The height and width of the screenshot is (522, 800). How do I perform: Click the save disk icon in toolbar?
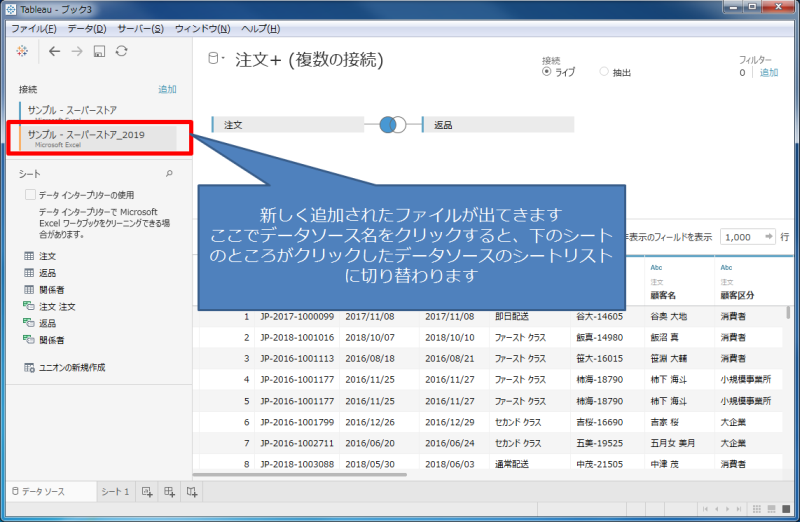pos(99,51)
